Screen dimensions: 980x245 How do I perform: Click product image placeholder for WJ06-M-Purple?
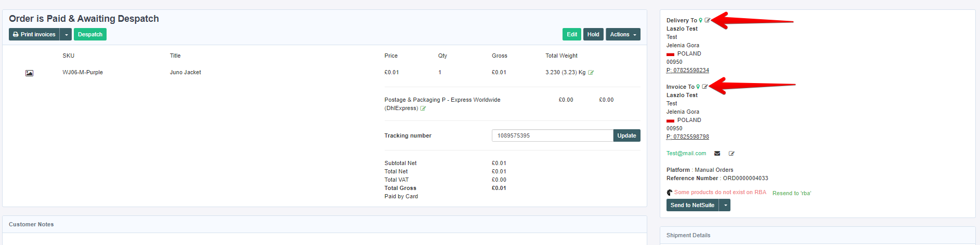(x=29, y=73)
